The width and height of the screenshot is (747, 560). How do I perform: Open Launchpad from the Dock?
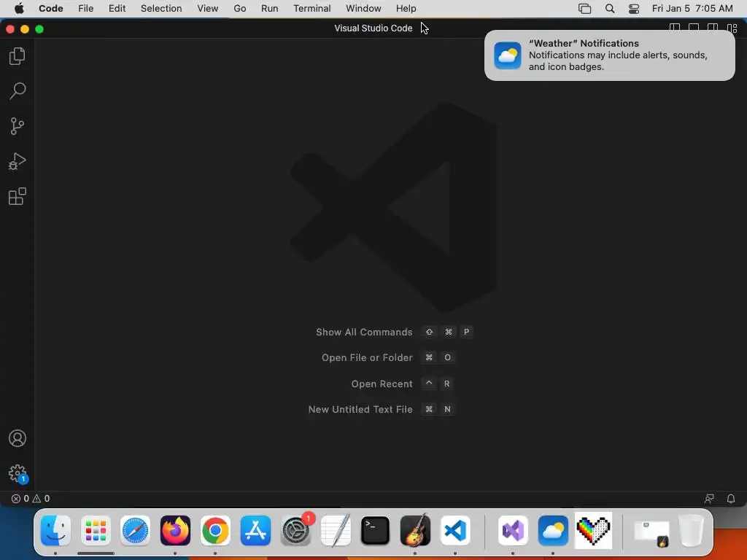[x=96, y=531]
